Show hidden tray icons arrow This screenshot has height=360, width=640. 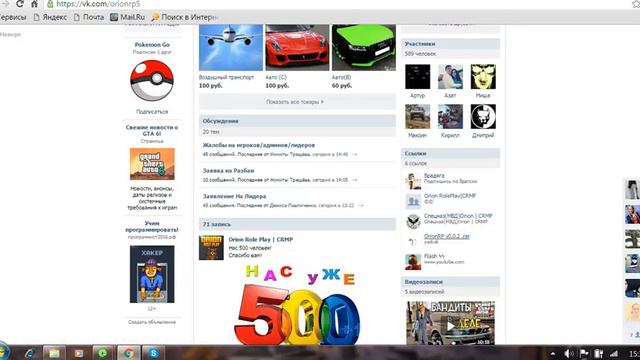pyautogui.click(x=553, y=353)
